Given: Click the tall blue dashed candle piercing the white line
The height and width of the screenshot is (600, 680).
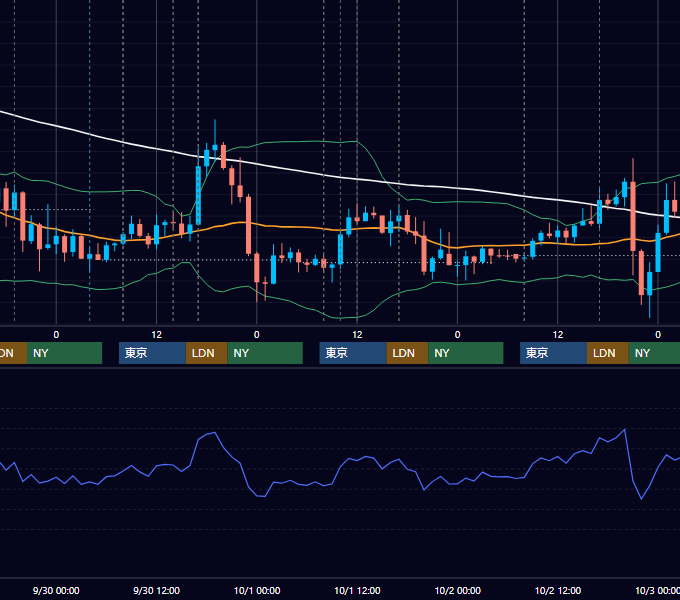Looking at the screenshot, I should [198, 194].
